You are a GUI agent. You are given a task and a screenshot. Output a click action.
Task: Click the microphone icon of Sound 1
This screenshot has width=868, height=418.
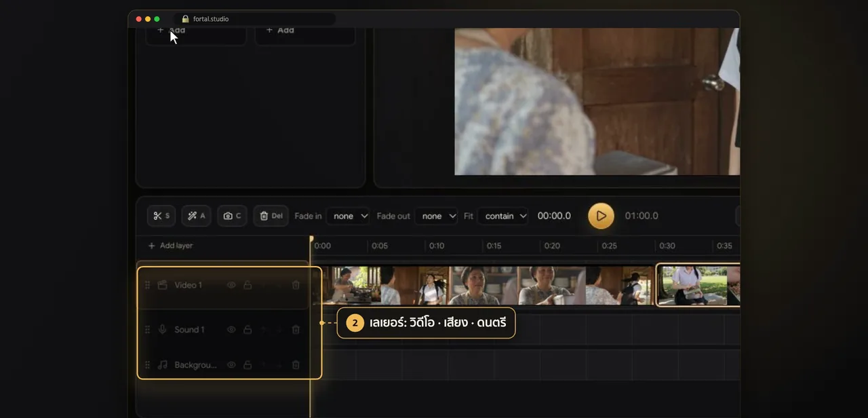[x=162, y=329]
